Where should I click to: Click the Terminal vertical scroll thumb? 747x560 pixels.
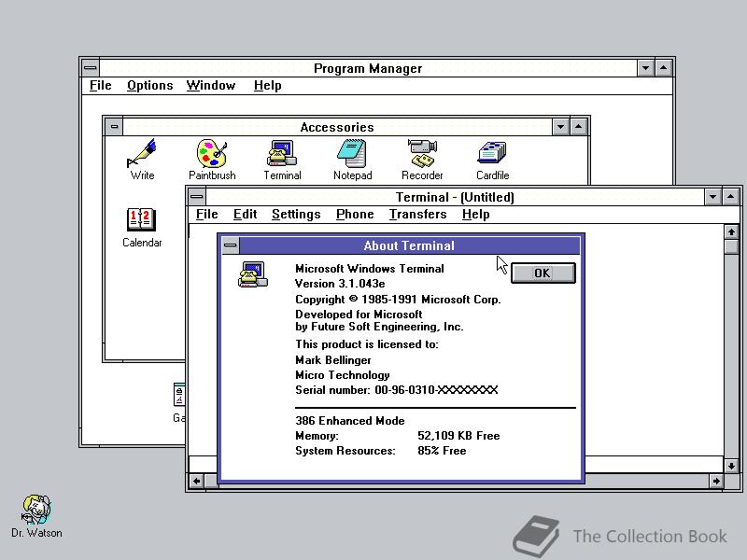[731, 247]
